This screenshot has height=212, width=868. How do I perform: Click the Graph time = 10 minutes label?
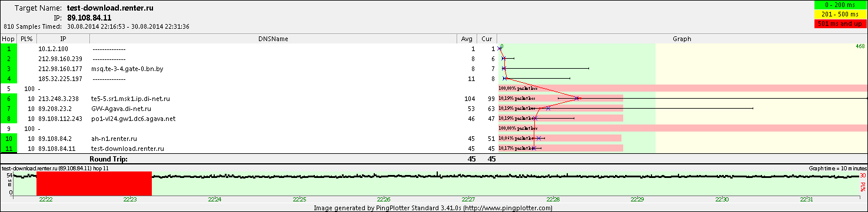pos(838,168)
